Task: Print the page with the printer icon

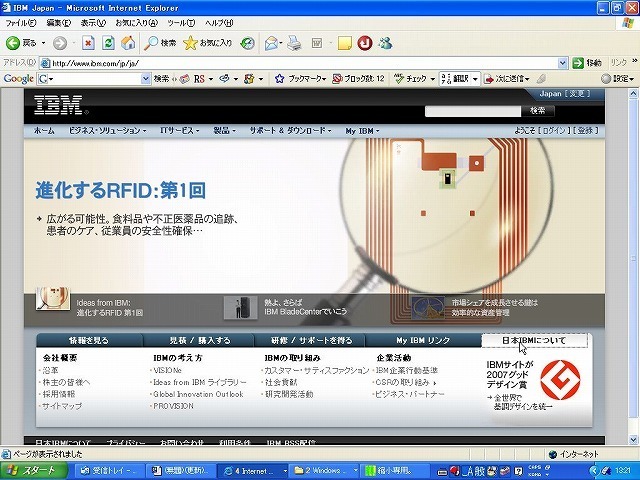Action: coord(294,43)
